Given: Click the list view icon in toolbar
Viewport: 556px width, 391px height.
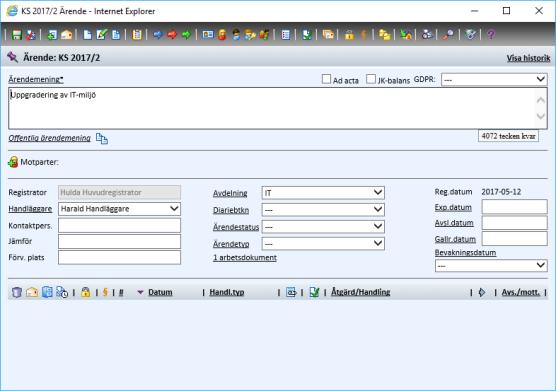Looking at the screenshot, I should (285, 35).
